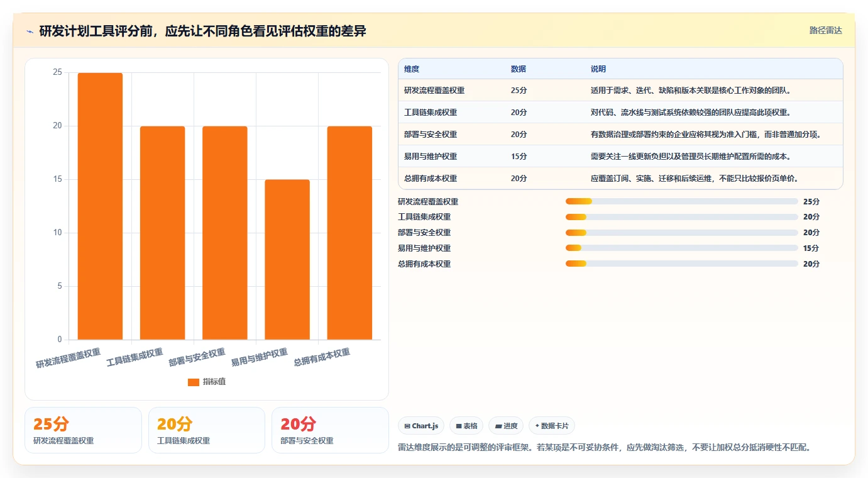Click the 工具链集成权重 bar in chart
The width and height of the screenshot is (868, 478).
pyautogui.click(x=162, y=233)
